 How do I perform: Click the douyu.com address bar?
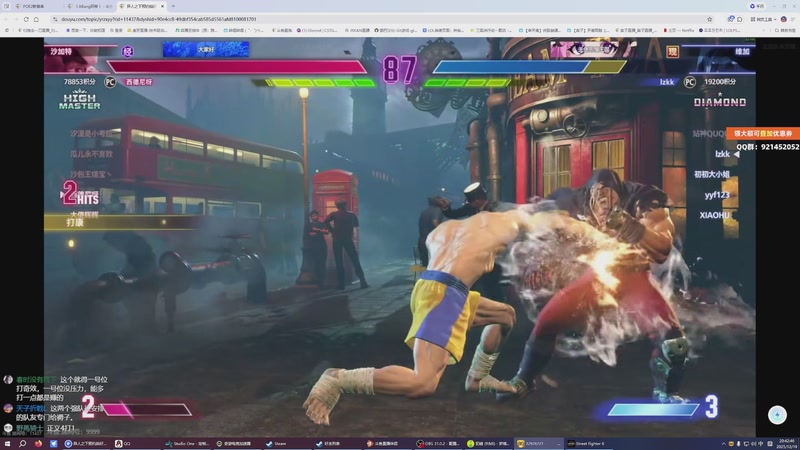coord(380,19)
